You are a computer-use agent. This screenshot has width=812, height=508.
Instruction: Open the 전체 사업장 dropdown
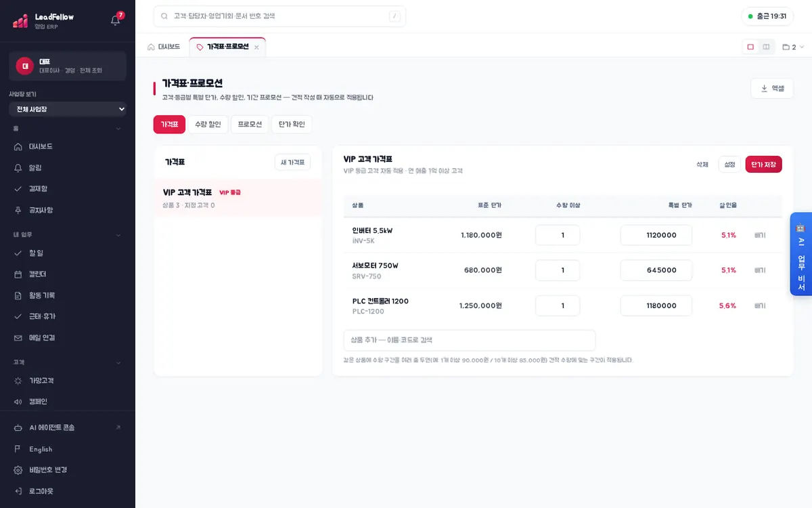68,109
